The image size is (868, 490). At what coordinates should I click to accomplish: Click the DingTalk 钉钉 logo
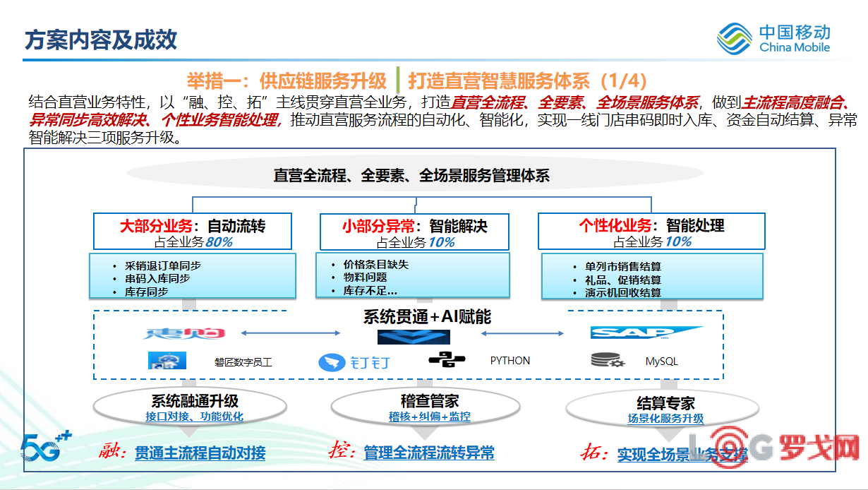354,363
